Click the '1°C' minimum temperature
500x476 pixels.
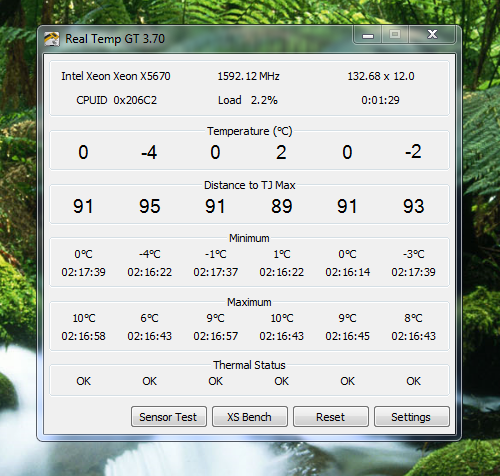coord(282,254)
